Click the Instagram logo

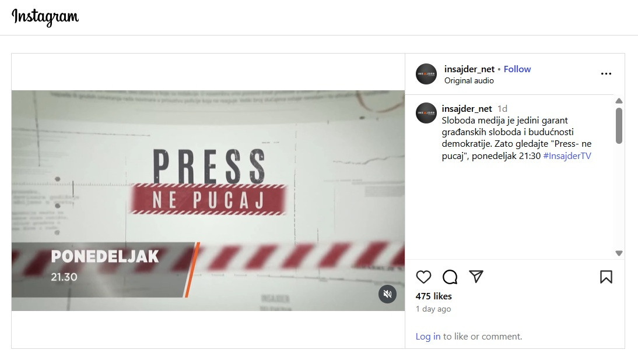tap(45, 17)
